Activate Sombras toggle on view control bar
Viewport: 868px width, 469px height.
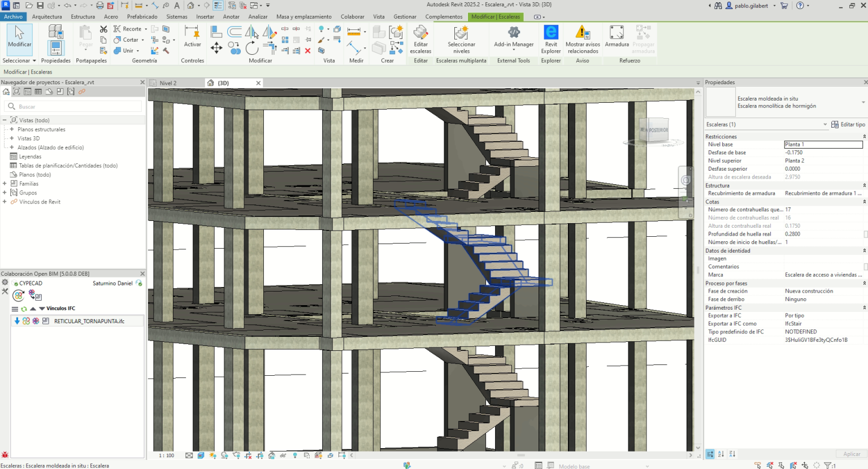tap(225, 455)
